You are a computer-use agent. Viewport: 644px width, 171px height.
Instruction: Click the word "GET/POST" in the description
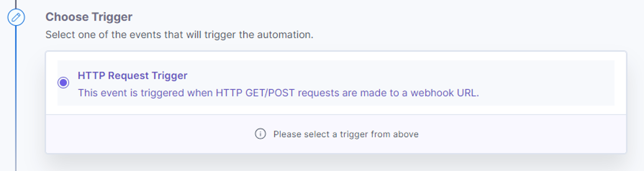point(270,93)
